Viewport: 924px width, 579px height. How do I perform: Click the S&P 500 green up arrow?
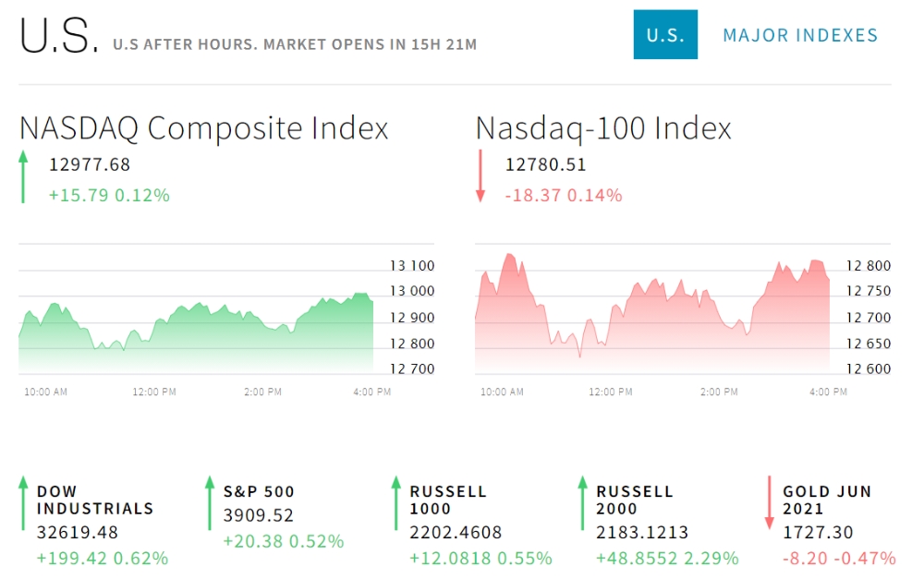(x=211, y=503)
